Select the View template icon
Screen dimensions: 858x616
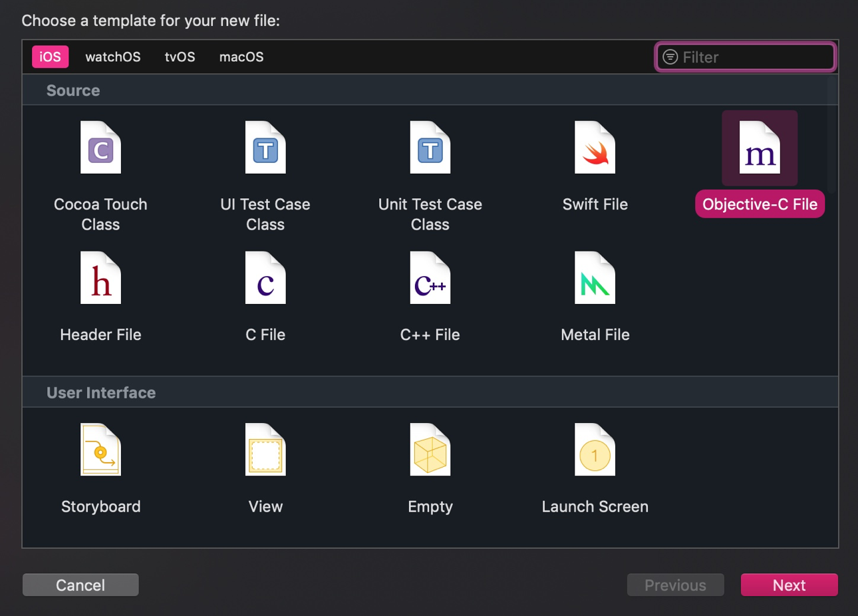click(265, 449)
